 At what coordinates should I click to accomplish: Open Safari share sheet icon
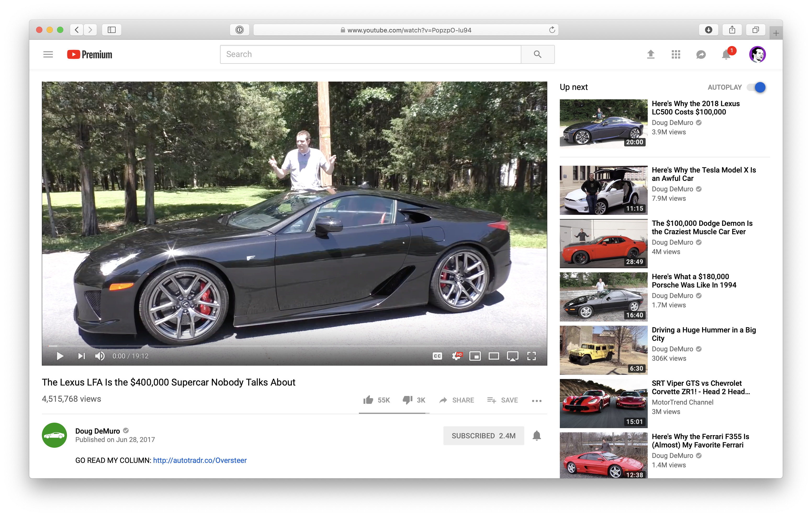(732, 30)
